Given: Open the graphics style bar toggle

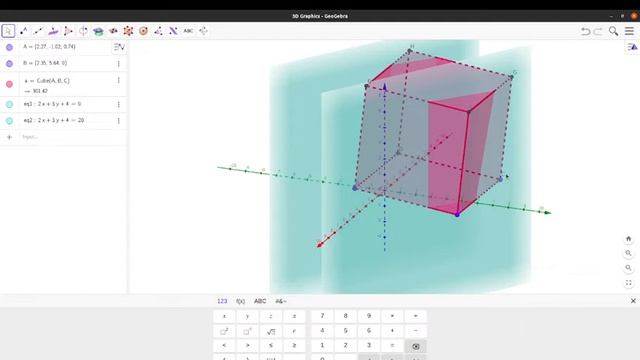Looking at the screenshot, I should coord(632,47).
